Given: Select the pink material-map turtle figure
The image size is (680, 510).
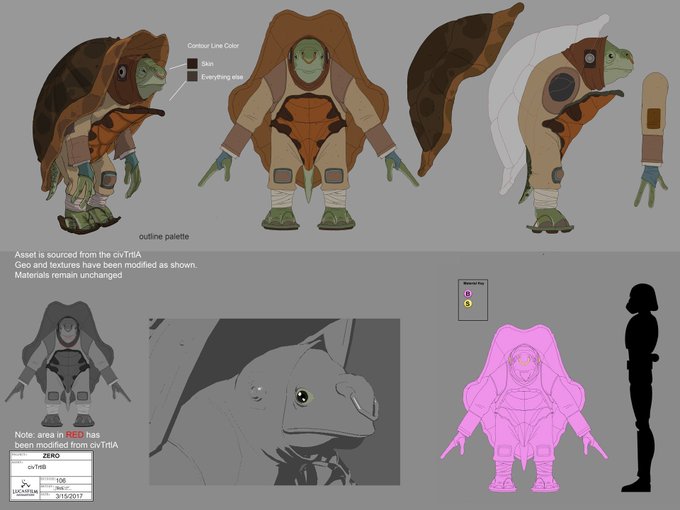Looking at the screenshot, I should (x=524, y=408).
